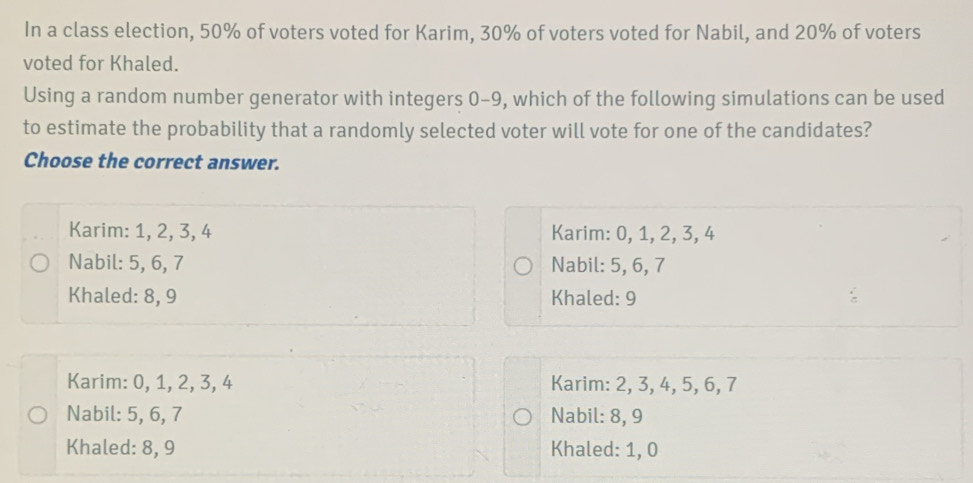This screenshot has height=483, width=973.
Task: Click the sentence beginning "In a class election"
Action: [470, 33]
